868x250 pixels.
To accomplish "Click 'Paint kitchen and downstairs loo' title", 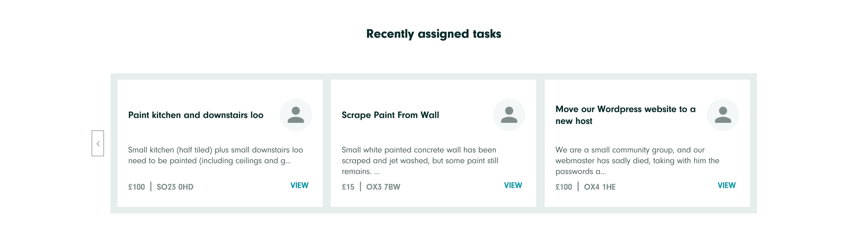I will [195, 115].
